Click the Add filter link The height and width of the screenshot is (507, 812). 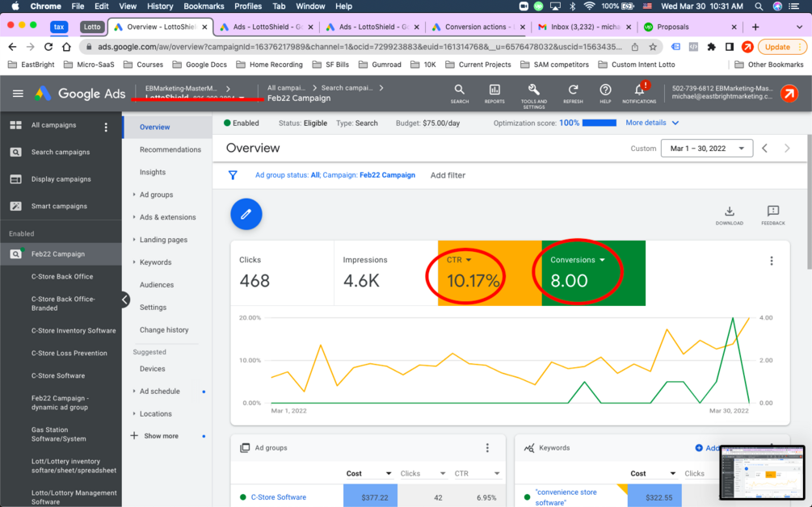(448, 175)
